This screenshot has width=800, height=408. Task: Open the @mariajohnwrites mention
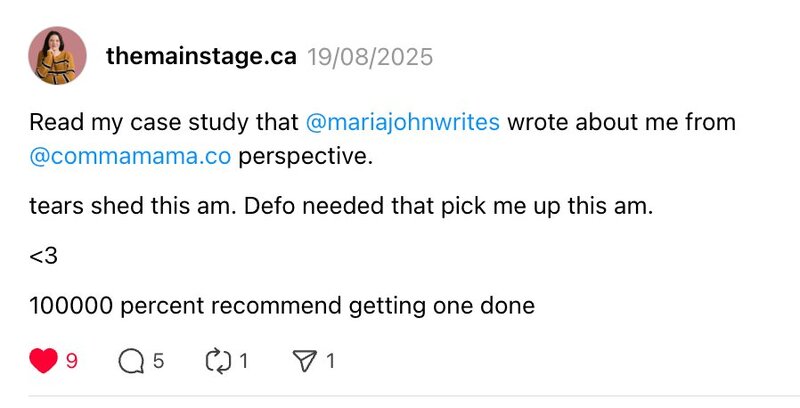(x=404, y=123)
